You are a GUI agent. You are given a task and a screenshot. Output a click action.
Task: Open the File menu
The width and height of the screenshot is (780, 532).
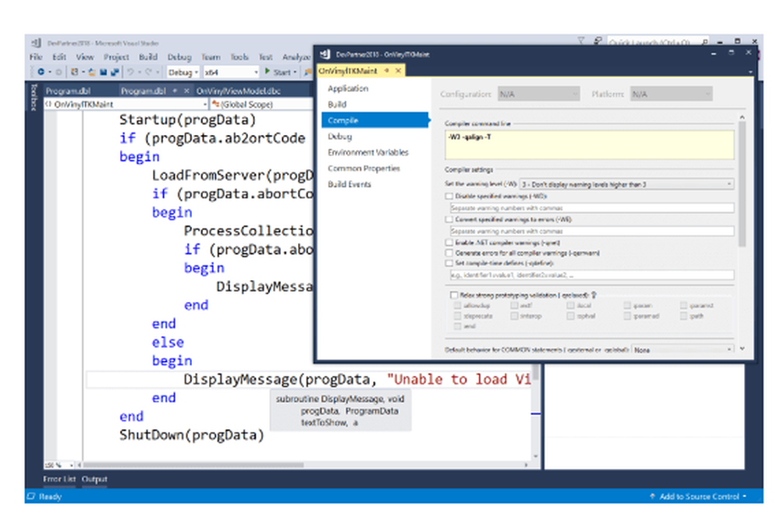coord(36,57)
